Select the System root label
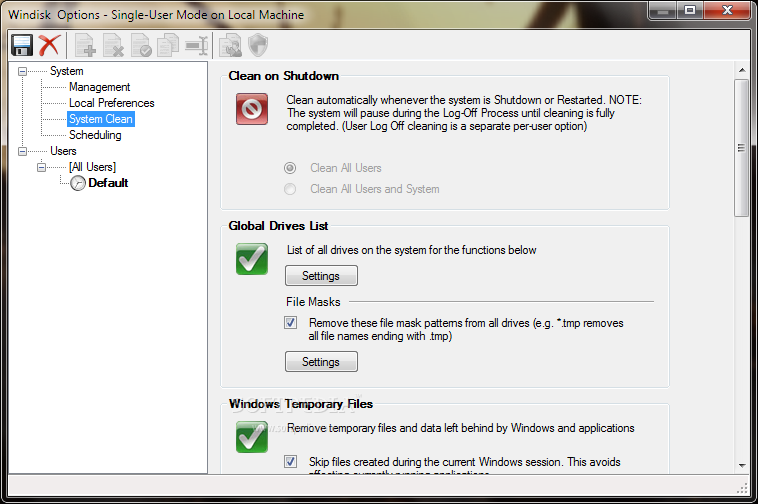Image resolution: width=758 pixels, height=504 pixels. click(x=67, y=71)
